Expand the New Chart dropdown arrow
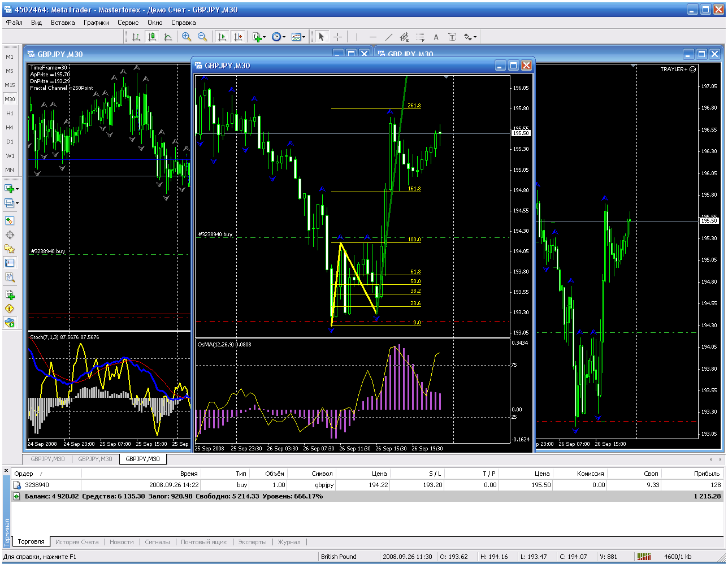 (18, 189)
